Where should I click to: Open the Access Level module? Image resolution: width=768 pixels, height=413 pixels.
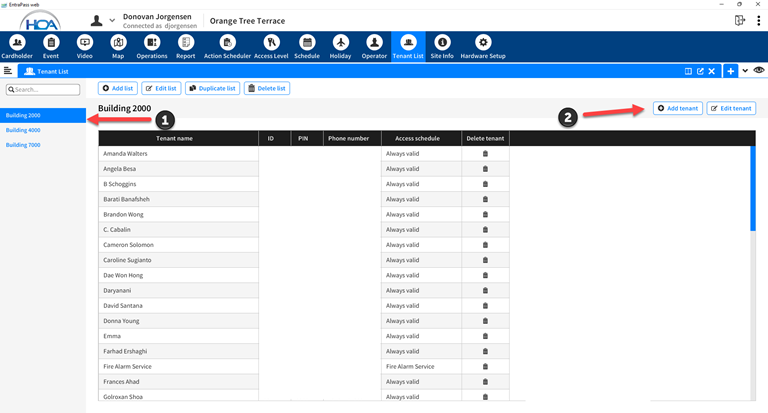270,42
